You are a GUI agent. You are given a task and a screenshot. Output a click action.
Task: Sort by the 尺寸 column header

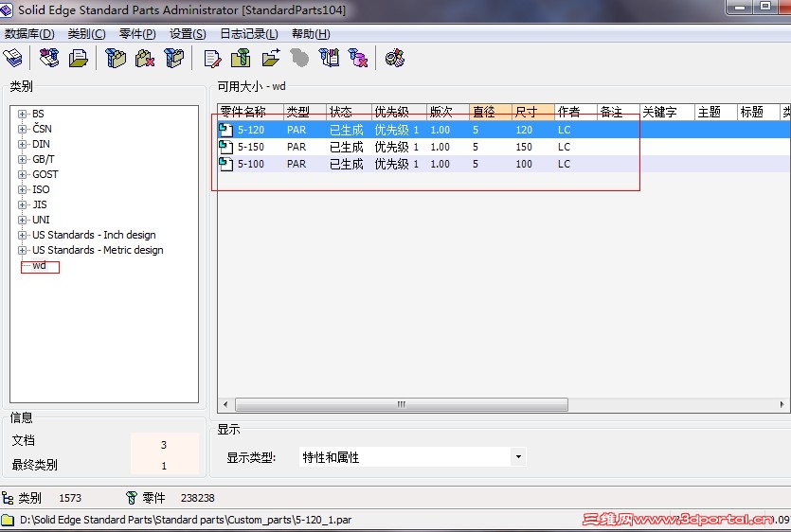click(532, 112)
